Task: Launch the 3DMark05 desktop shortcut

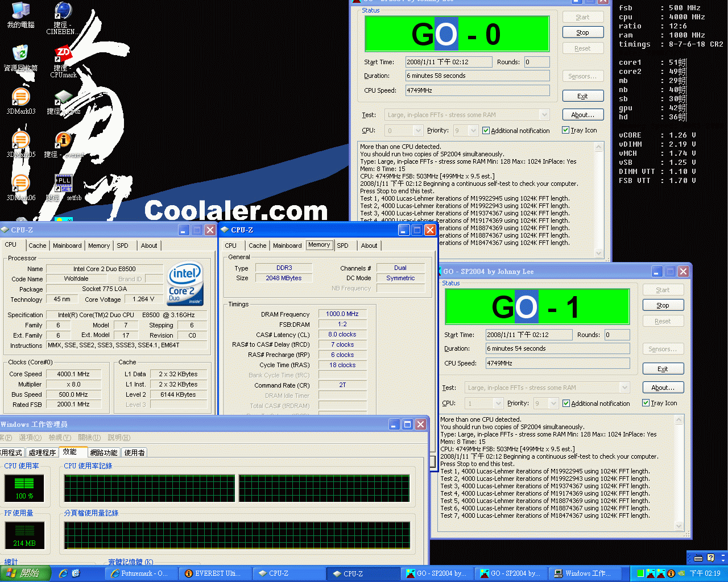Action: 20,145
